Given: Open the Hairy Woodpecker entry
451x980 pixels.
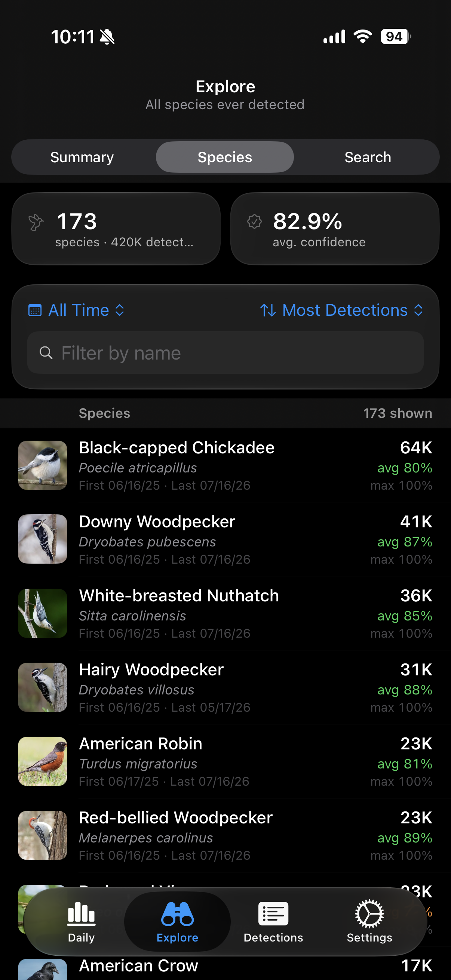Looking at the screenshot, I should (x=225, y=687).
